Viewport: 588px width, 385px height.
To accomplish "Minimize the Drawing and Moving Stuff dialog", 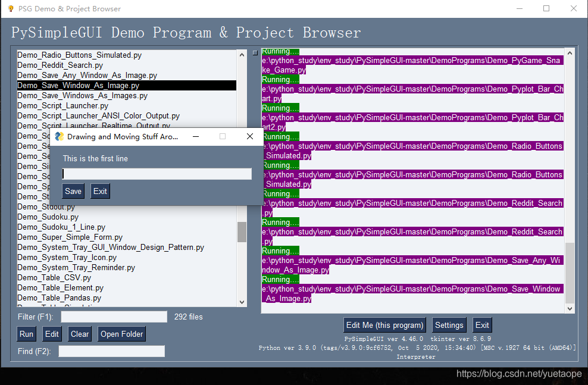I will [x=196, y=136].
